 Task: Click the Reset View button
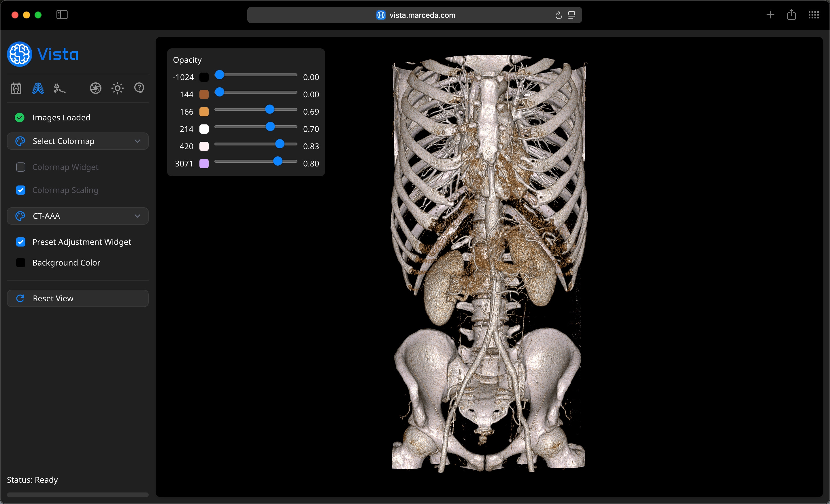pos(78,298)
